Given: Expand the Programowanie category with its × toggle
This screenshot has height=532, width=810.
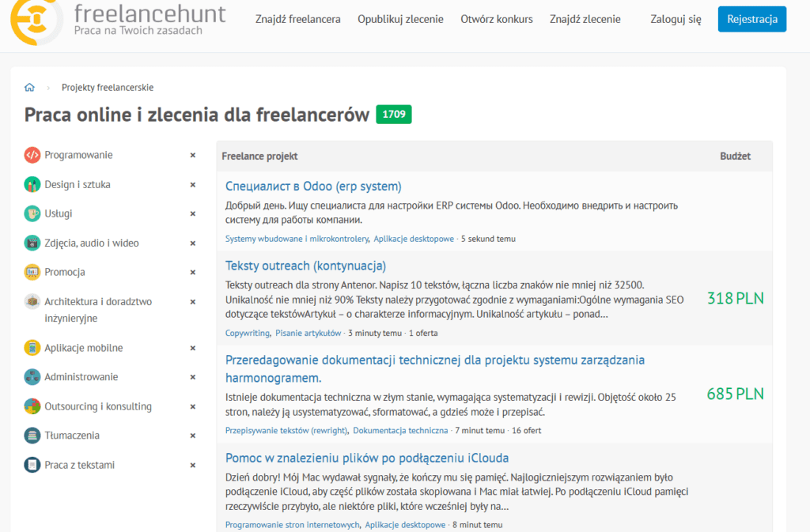Looking at the screenshot, I should tap(192, 156).
